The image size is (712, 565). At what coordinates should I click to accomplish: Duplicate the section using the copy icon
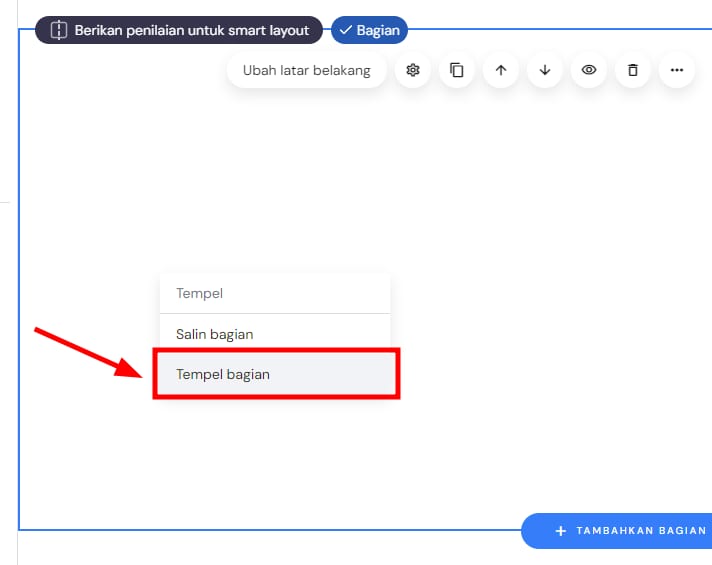point(457,70)
